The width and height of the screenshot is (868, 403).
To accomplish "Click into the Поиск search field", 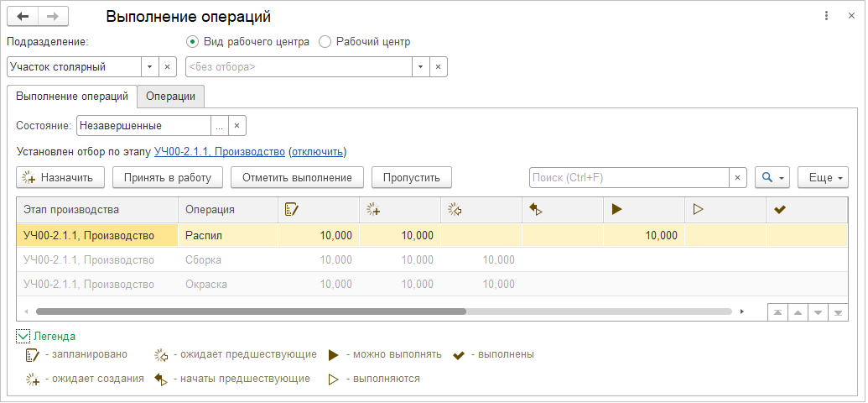I will [629, 177].
